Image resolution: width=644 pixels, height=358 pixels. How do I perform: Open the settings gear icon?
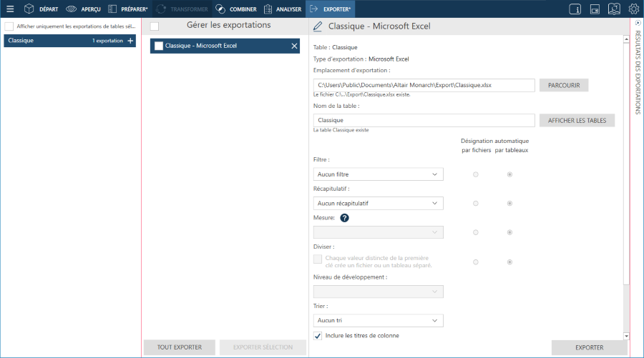click(x=633, y=9)
